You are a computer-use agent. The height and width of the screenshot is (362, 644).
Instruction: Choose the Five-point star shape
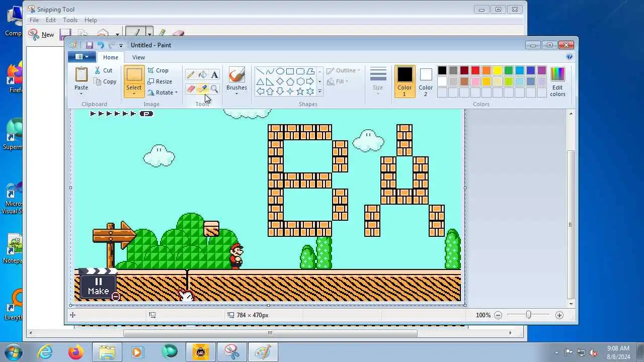click(300, 92)
